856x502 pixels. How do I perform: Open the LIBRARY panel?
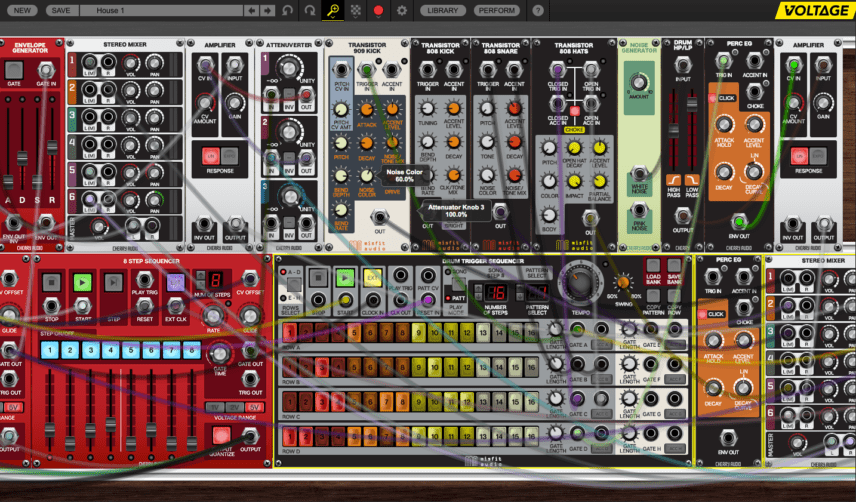(443, 10)
